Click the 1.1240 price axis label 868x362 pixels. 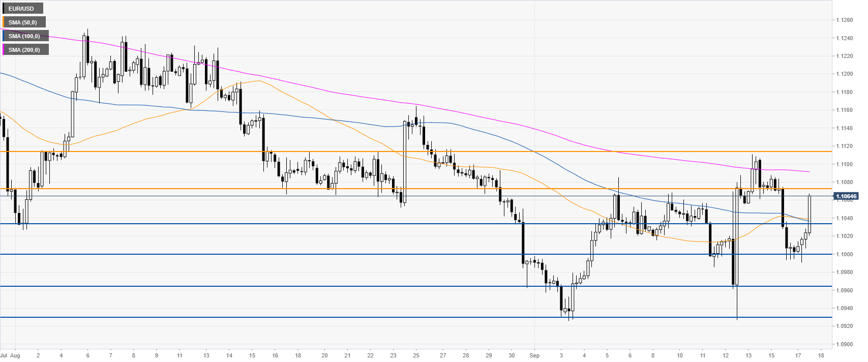pos(845,38)
